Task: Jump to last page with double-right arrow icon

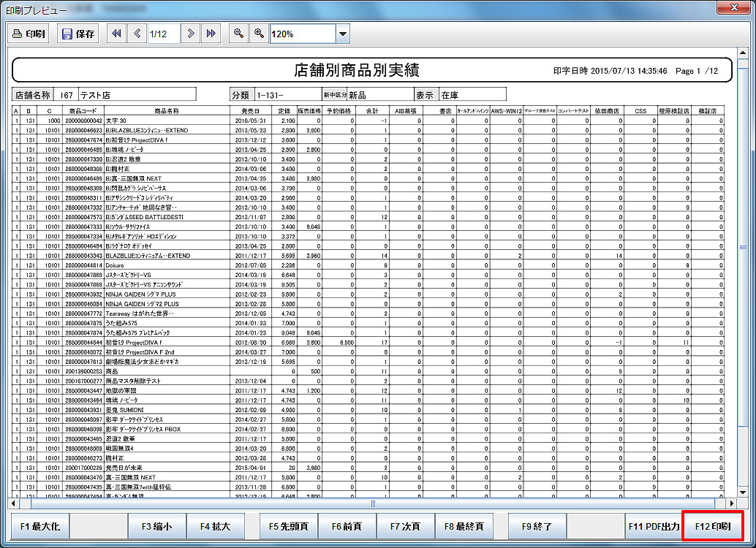Action: click(211, 34)
